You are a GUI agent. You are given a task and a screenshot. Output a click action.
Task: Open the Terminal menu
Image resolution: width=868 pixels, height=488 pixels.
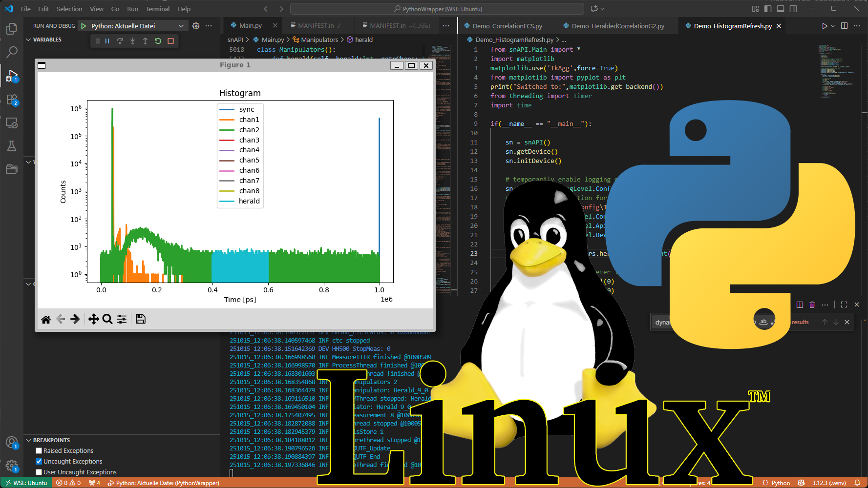[157, 9]
